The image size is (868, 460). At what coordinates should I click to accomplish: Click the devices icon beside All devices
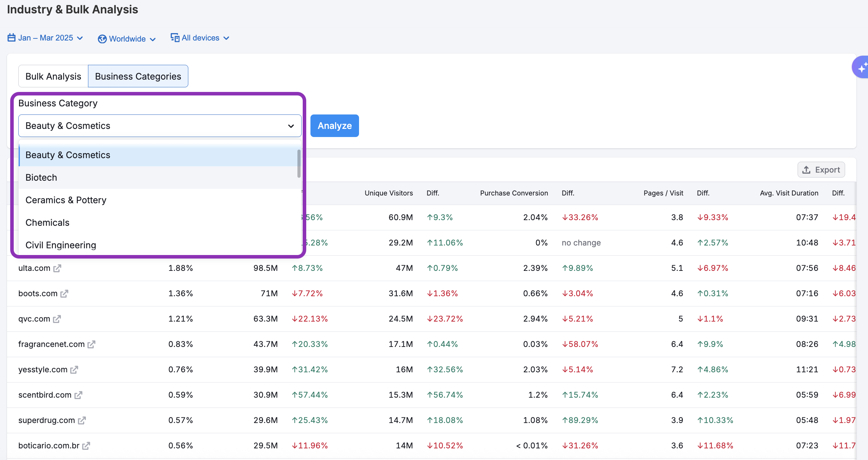(x=175, y=37)
